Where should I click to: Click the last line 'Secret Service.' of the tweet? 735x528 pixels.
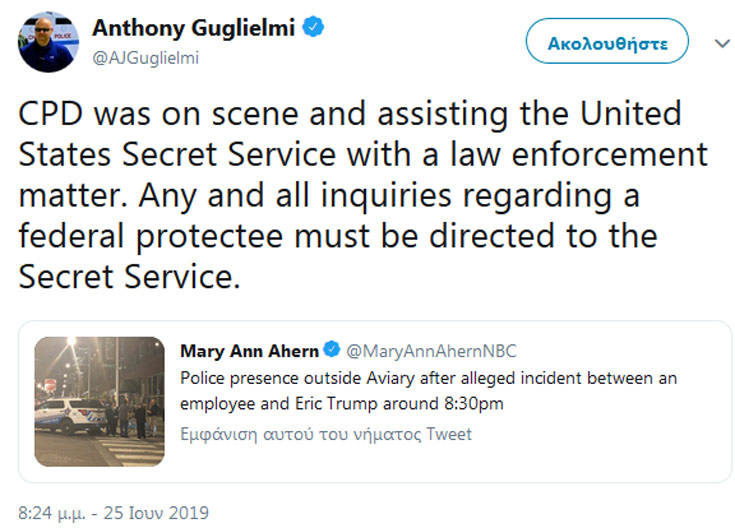[x=130, y=277]
